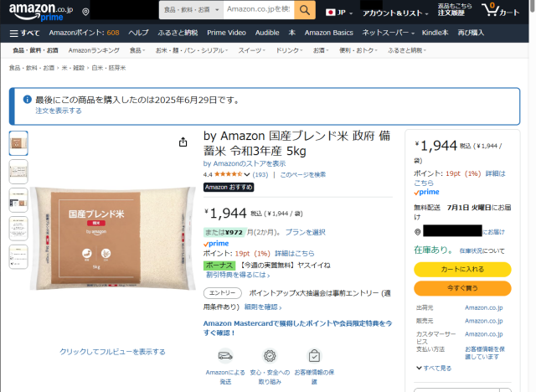Click the Amazon delivery truck icon
The width and height of the screenshot is (536, 392).
(x=225, y=356)
